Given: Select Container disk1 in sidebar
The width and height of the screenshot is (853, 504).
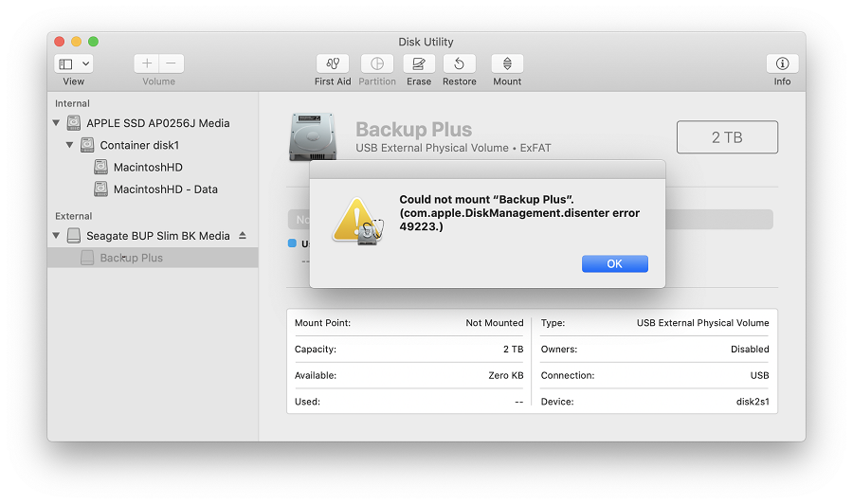Looking at the screenshot, I should coord(139,145).
